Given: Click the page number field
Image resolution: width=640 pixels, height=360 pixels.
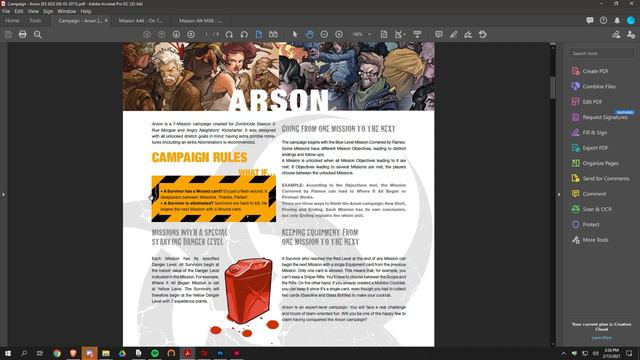Looking at the screenshot, I should [x=207, y=35].
